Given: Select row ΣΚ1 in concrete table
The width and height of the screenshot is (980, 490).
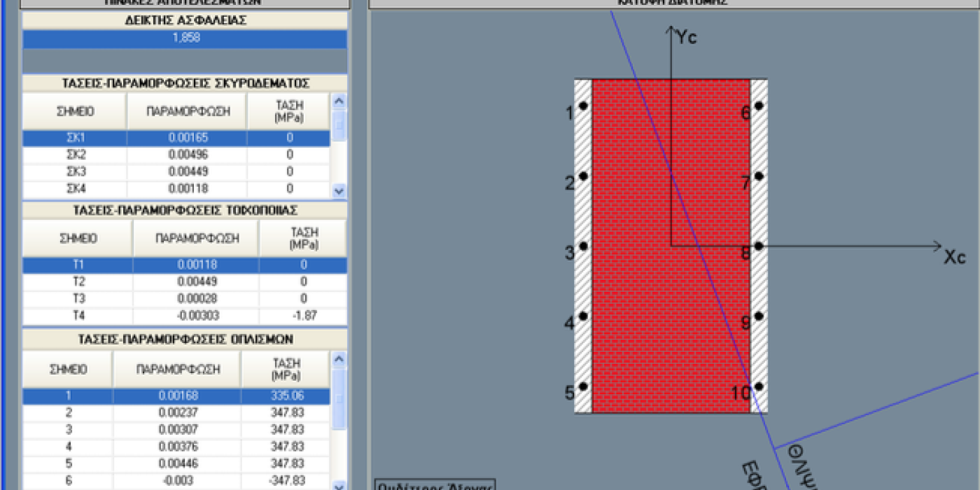Looking at the screenshot, I should (176, 138).
